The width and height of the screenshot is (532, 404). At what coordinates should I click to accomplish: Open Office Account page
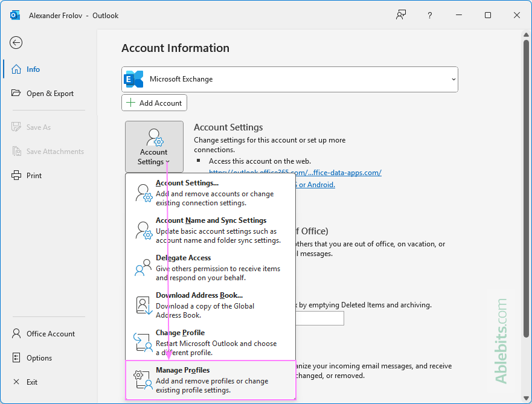[50, 334]
